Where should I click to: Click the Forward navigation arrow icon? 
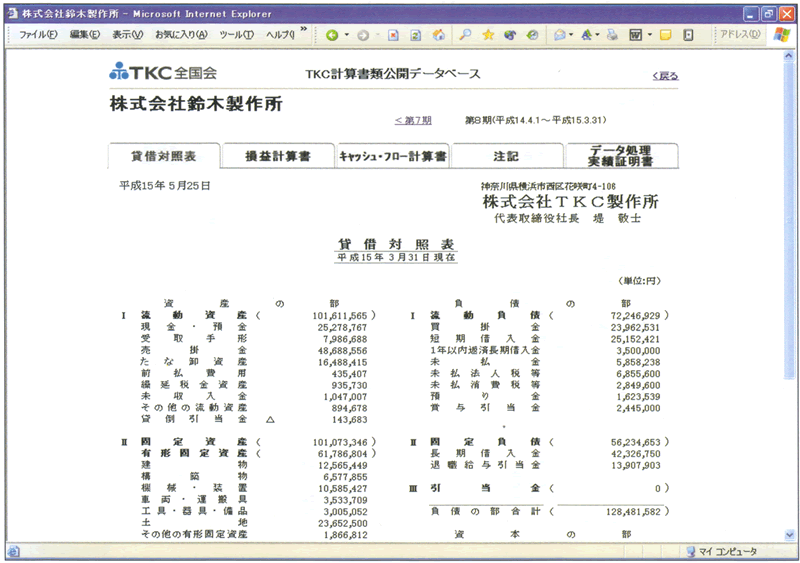(x=363, y=35)
